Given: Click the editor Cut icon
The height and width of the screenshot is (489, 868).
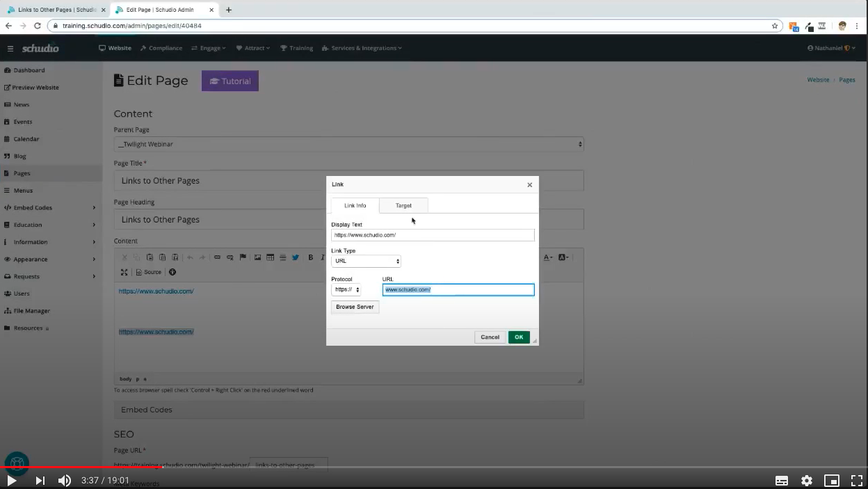Looking at the screenshot, I should click(x=124, y=257).
